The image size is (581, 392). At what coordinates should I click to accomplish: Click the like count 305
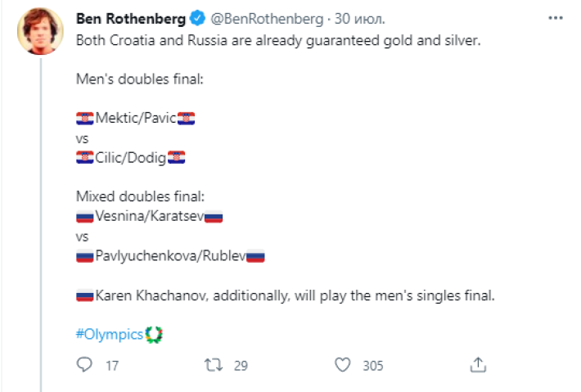click(372, 366)
